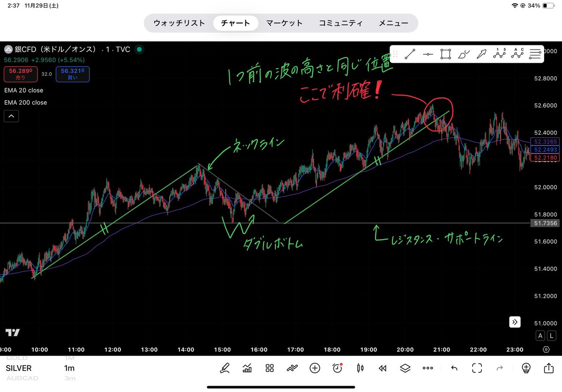Select the チャート tab
Screen dimensions: 562x392
click(236, 23)
